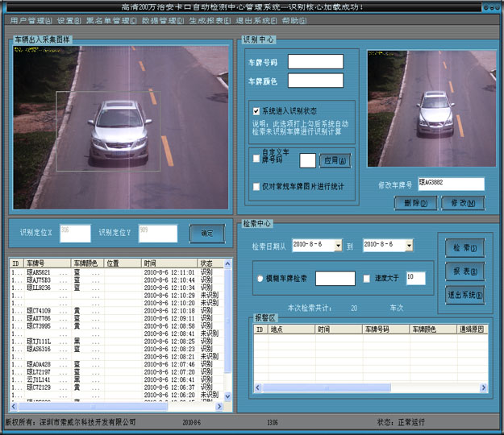Image resolution: width=504 pixels, height=435 pixels.
Task: Click the 检索 search button
Action: (x=463, y=247)
